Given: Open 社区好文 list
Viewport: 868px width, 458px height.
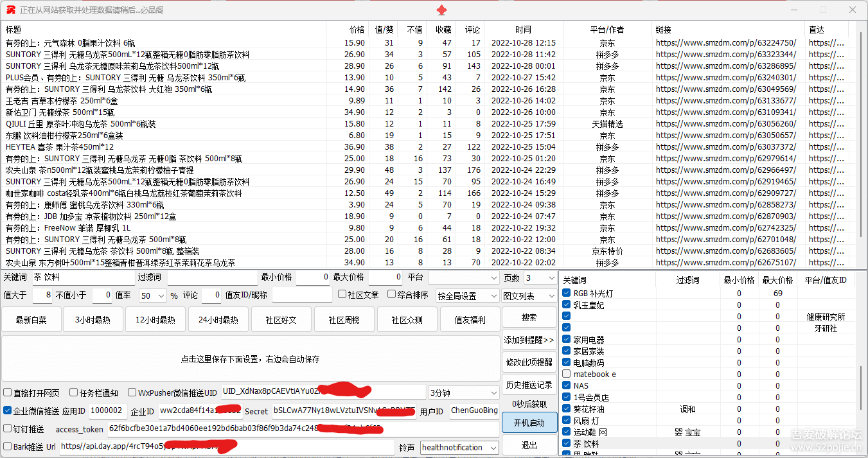Looking at the screenshot, I should point(281,319).
